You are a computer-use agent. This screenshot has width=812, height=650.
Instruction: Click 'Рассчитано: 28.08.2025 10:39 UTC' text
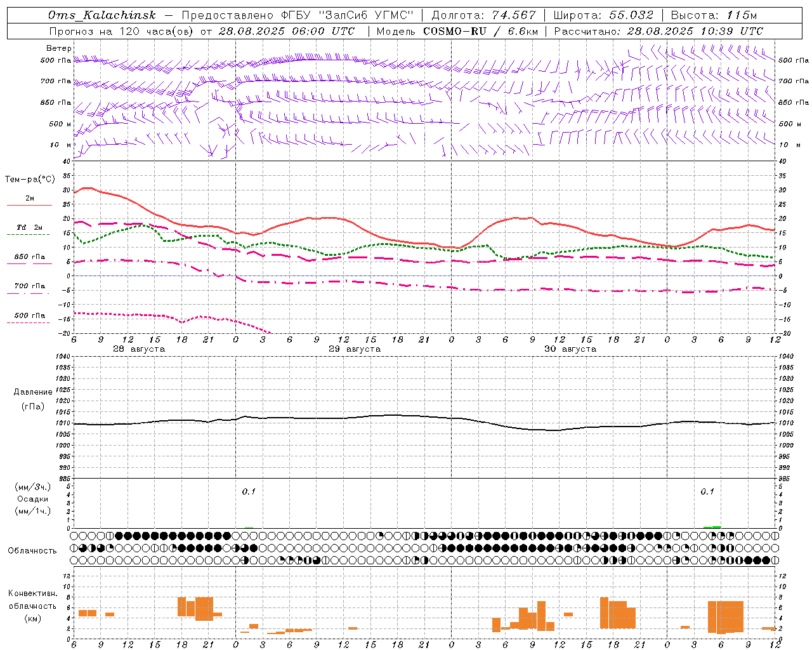[x=658, y=31]
